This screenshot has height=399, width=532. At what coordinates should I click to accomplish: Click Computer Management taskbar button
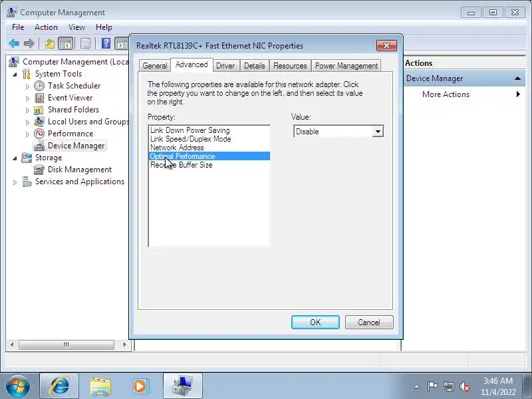[x=182, y=386]
